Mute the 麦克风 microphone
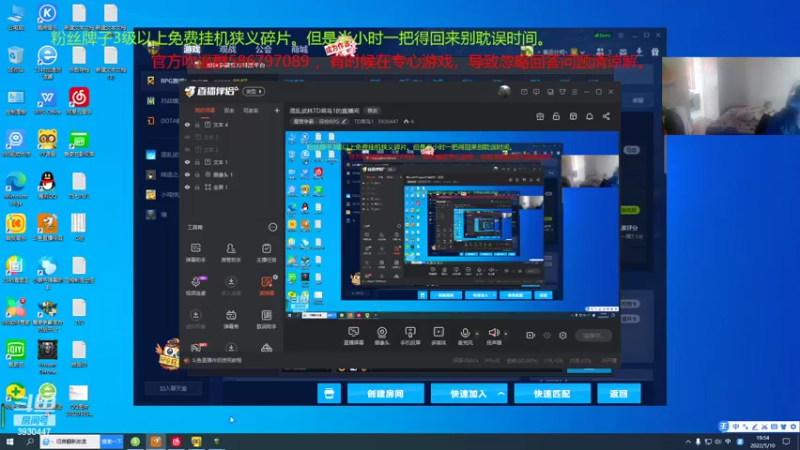800x450 pixels. tap(465, 336)
